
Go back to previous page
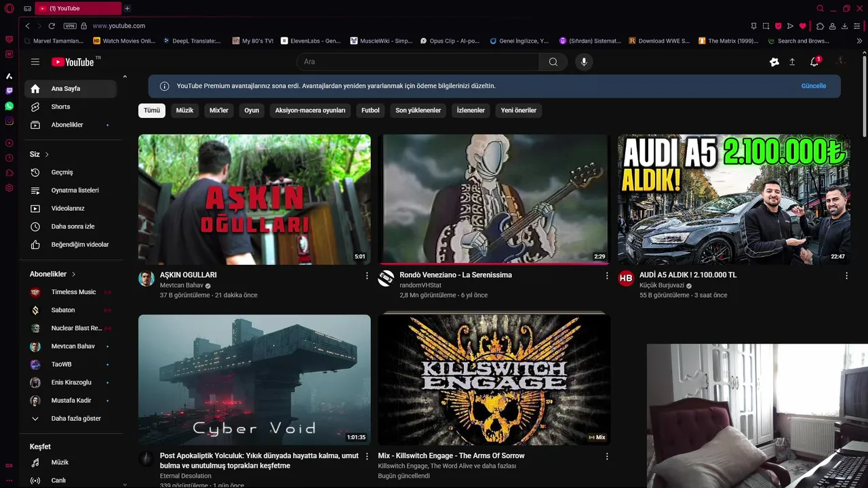(x=27, y=26)
